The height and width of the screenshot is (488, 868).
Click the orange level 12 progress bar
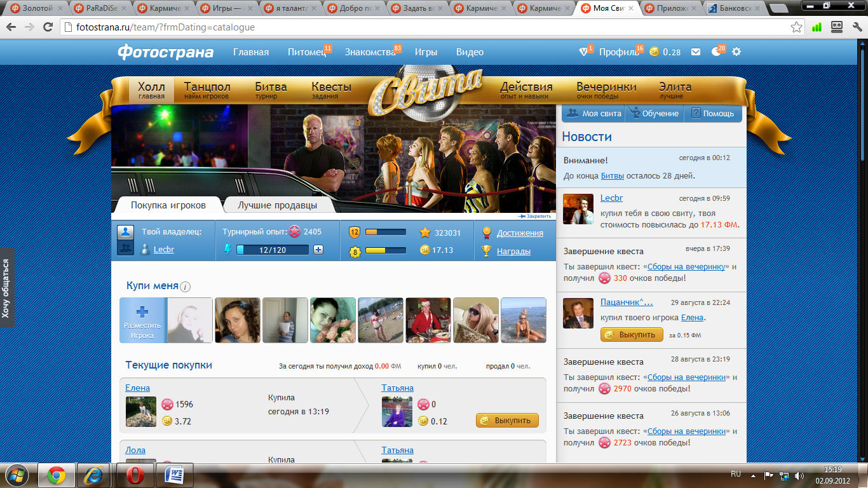coord(386,232)
